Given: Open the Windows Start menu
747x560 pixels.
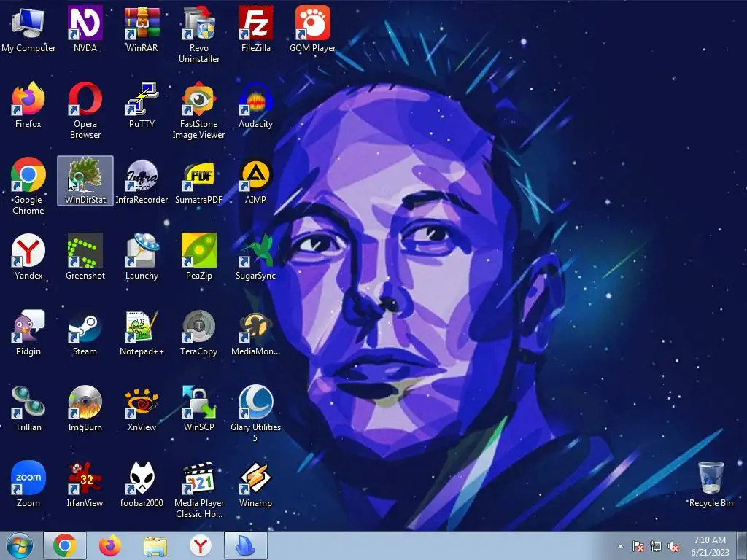Looking at the screenshot, I should pos(20,545).
